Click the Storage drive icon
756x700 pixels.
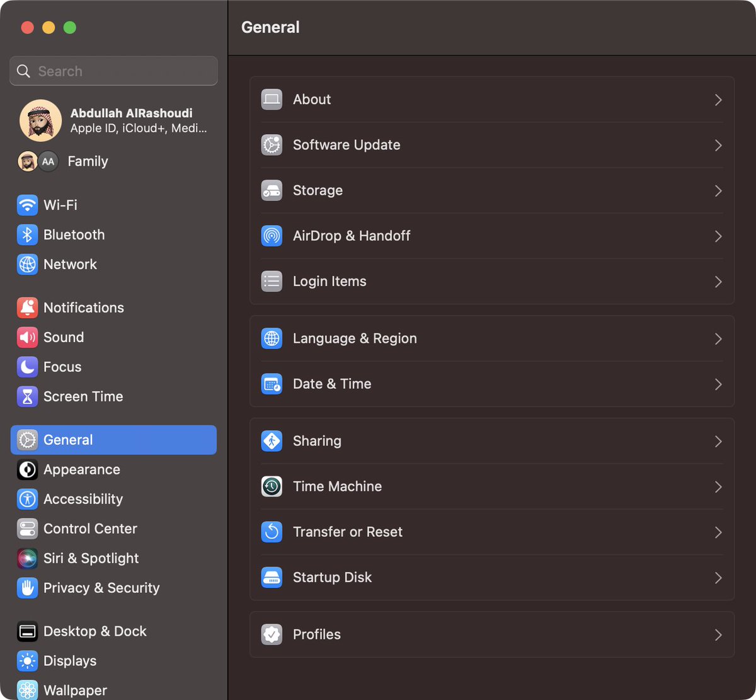pos(272,190)
